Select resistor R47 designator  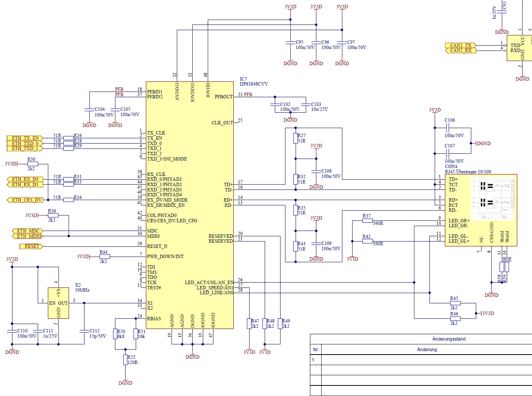tap(255, 321)
